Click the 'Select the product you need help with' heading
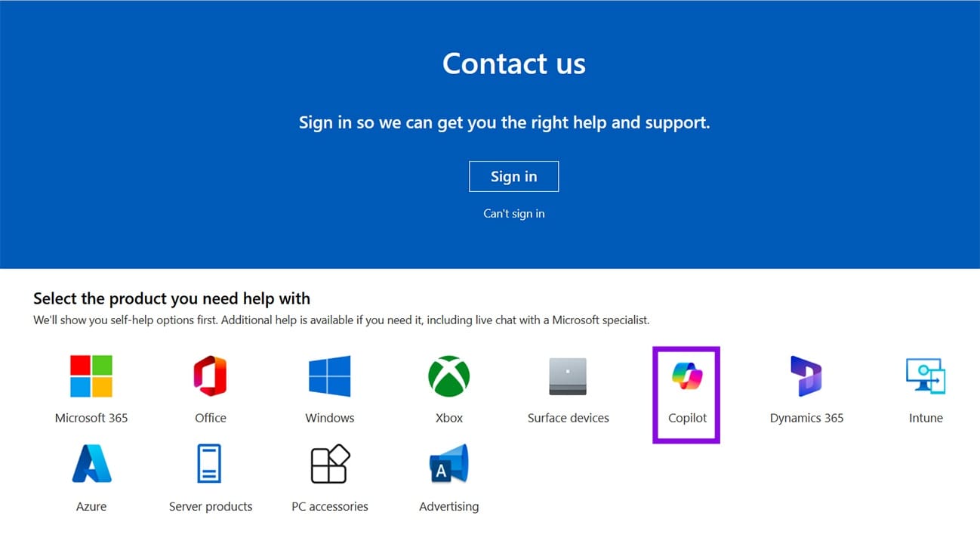980x544 pixels. coord(172,298)
